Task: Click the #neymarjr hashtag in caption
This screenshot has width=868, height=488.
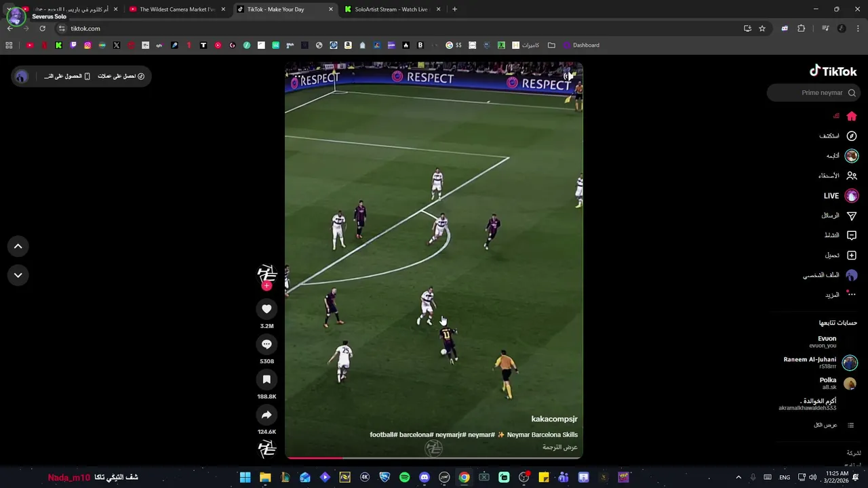Action: pyautogui.click(x=450, y=434)
